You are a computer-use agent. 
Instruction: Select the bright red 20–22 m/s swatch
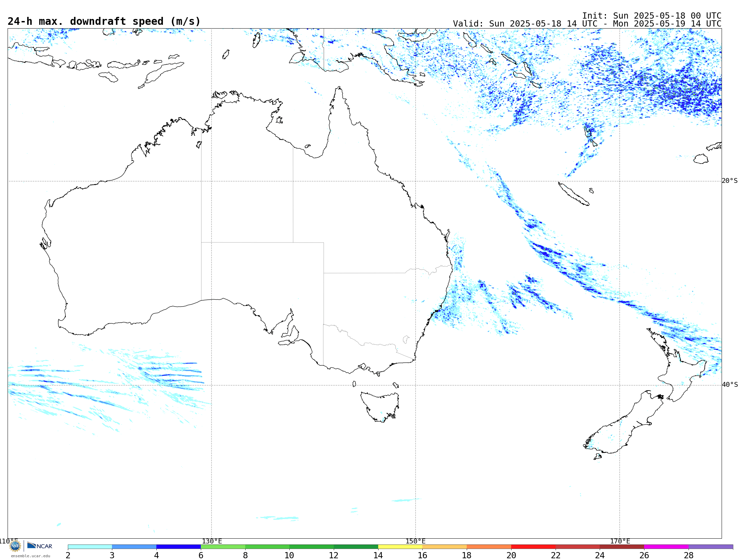tap(533, 547)
